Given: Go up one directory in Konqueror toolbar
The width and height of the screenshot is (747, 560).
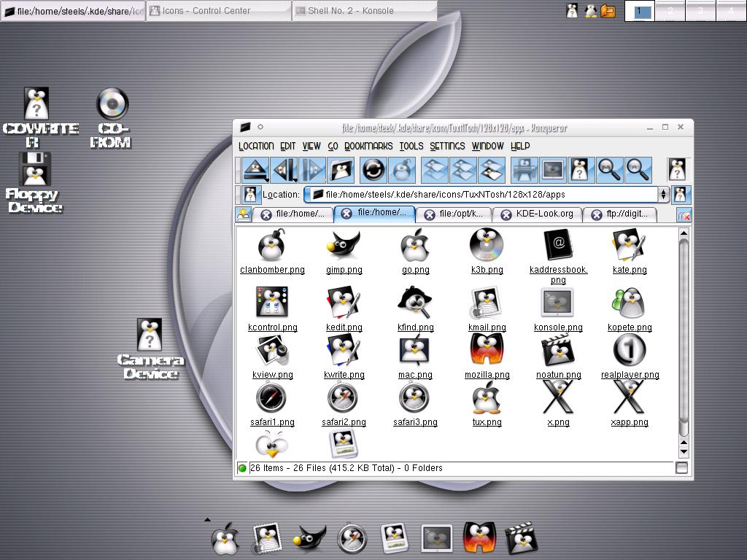Looking at the screenshot, I should coord(255,169).
